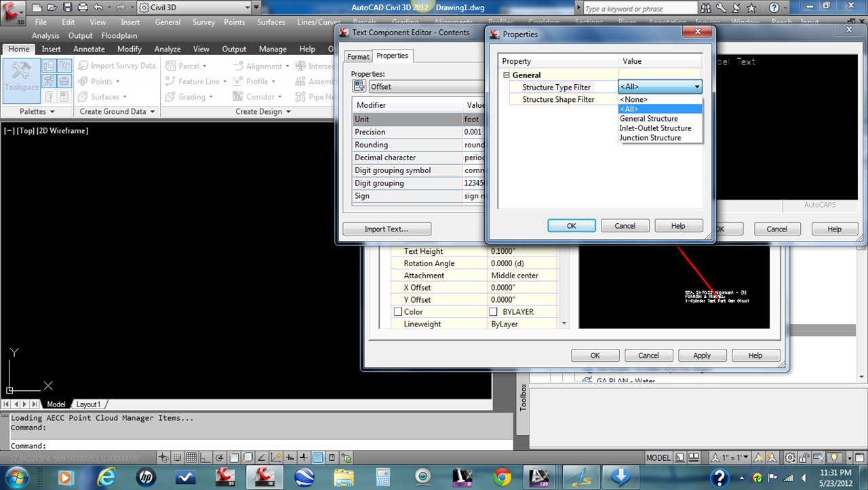Toggle Ortho Mode in the status bar

pos(205,458)
